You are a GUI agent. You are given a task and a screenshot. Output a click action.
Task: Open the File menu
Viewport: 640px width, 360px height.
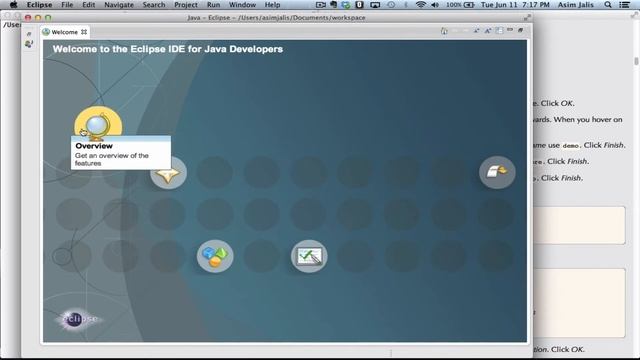click(x=67, y=5)
